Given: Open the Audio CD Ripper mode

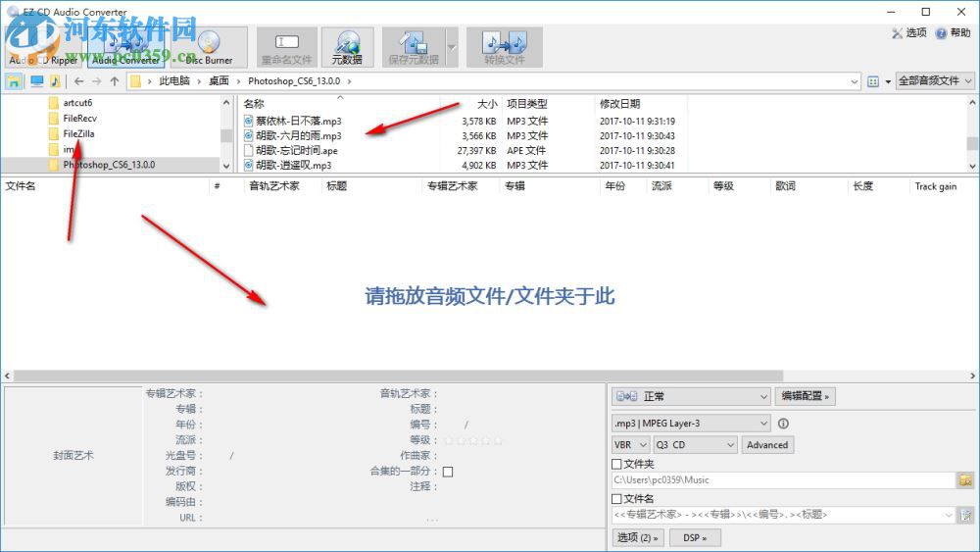Looking at the screenshot, I should [44, 47].
